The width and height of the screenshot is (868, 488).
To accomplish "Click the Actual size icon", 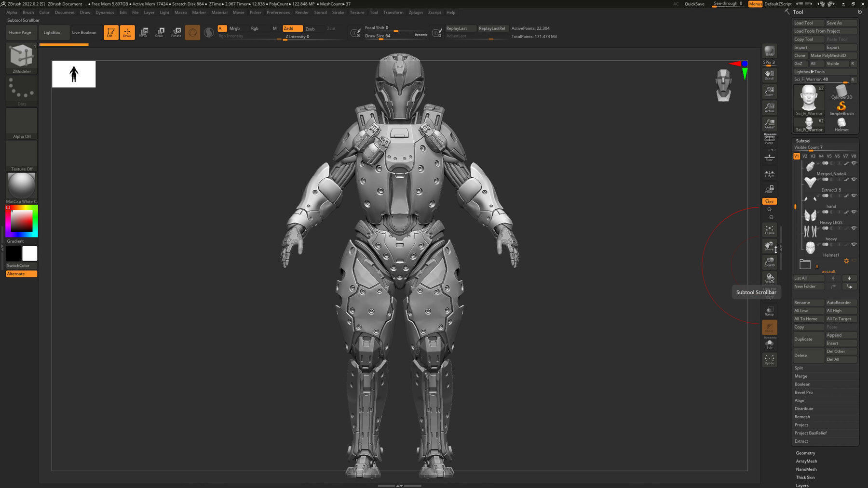I will [770, 107].
